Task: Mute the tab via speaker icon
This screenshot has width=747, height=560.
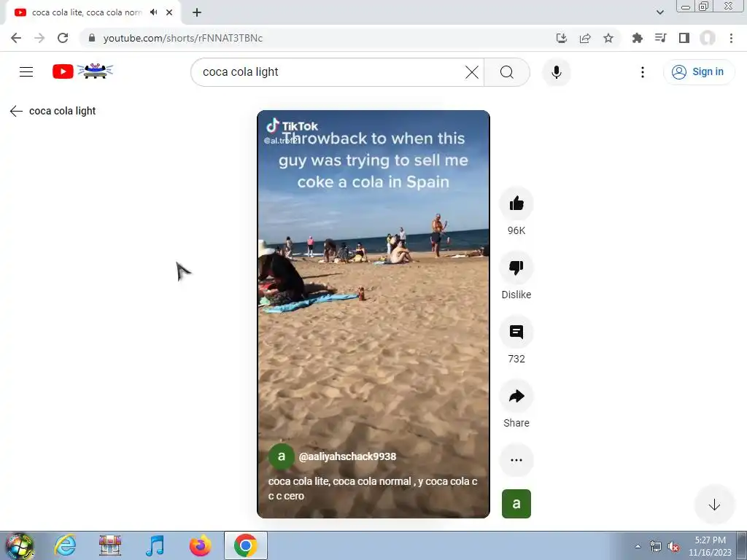Action: (153, 12)
